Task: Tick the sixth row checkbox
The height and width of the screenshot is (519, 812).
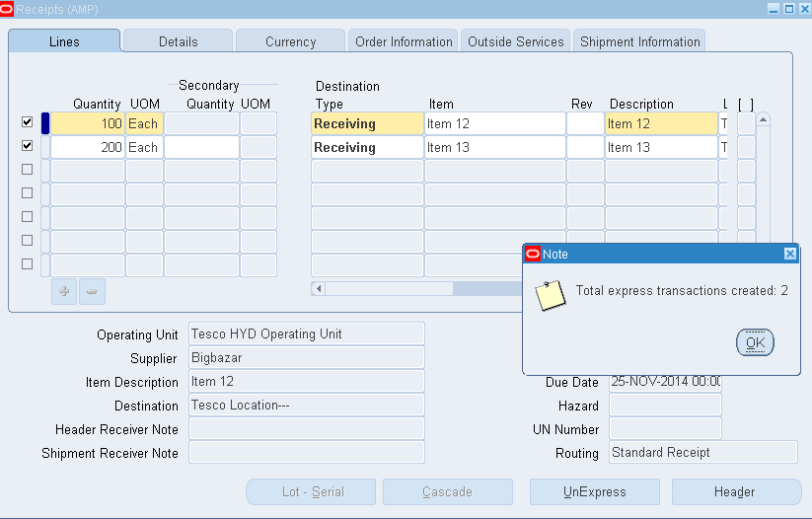Action: pos(28,241)
